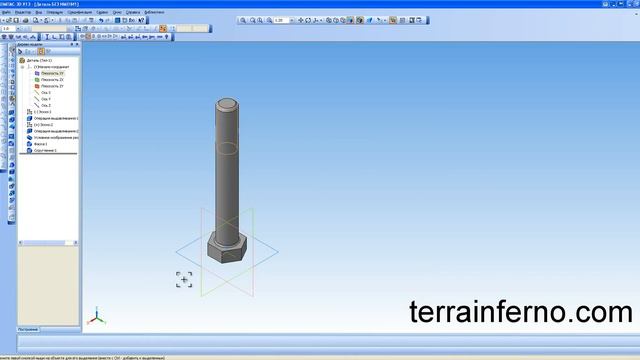Click the orange highlighted icon in second toolbar row

(x=163, y=29)
